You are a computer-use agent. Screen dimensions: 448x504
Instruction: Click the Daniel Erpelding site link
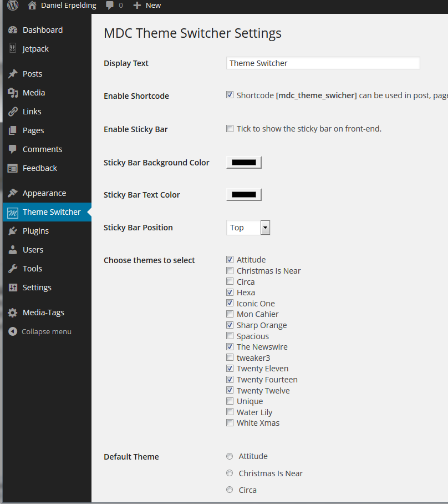coord(68,6)
